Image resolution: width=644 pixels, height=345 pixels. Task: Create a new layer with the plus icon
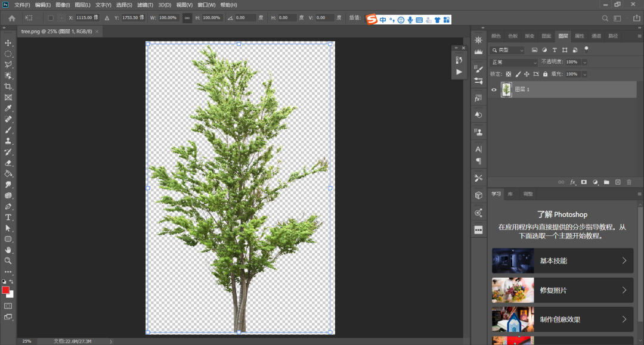click(618, 182)
